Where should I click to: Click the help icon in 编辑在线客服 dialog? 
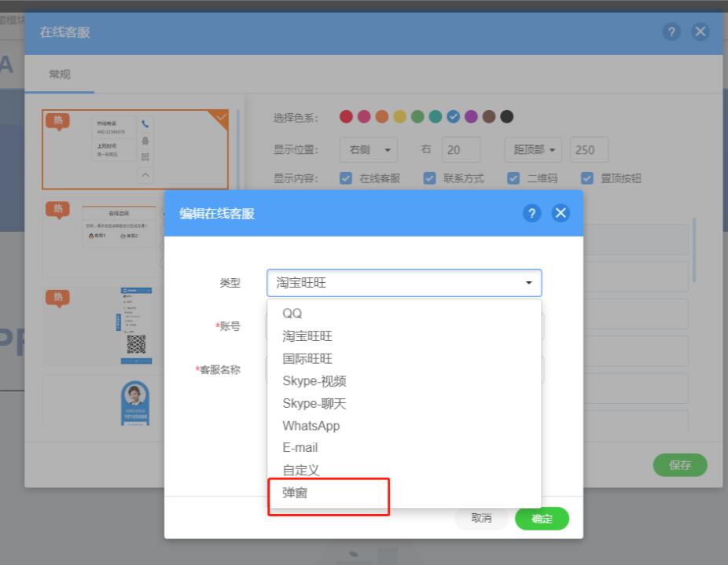pos(532,214)
